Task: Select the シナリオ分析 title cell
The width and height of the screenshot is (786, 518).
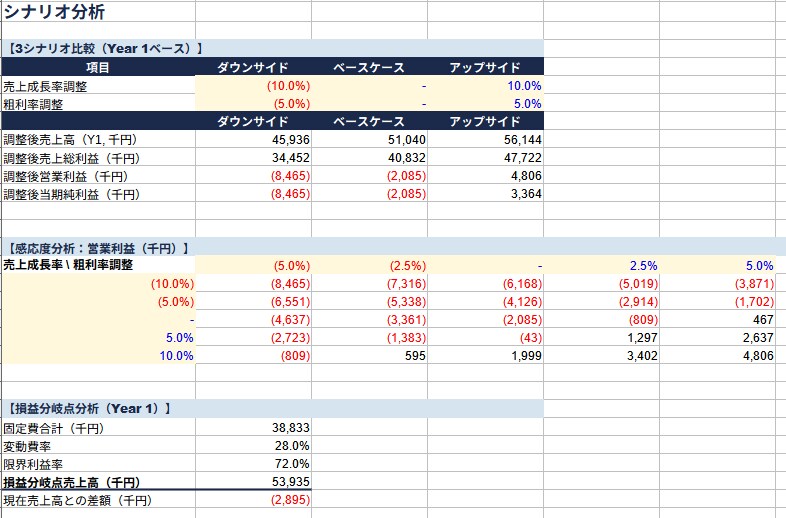Action: (x=99, y=11)
